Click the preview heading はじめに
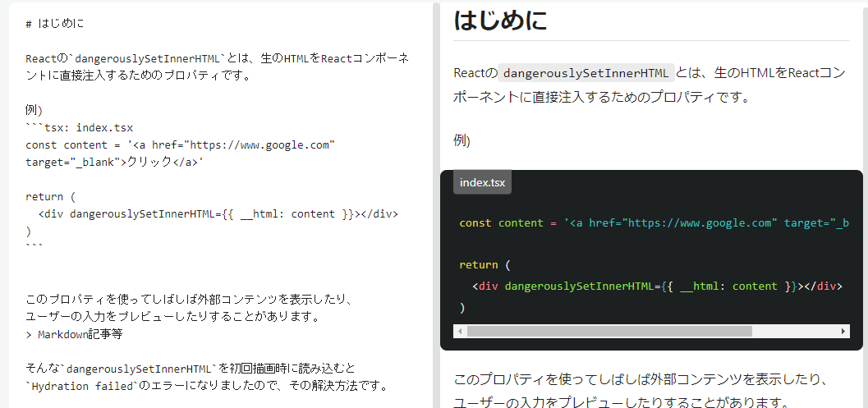 [x=500, y=21]
